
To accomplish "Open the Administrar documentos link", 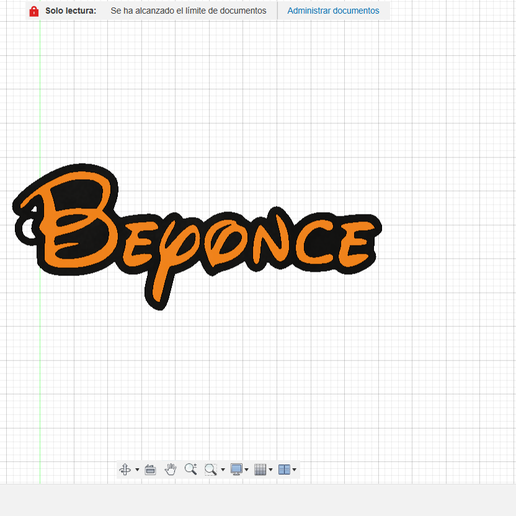I will click(x=333, y=11).
